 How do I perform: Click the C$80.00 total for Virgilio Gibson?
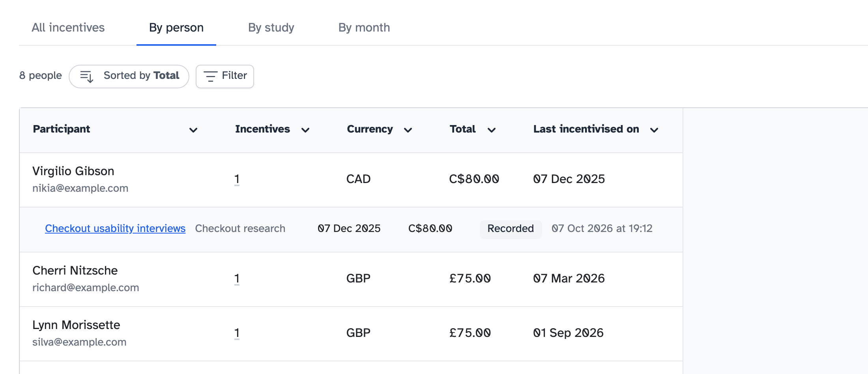pos(474,179)
